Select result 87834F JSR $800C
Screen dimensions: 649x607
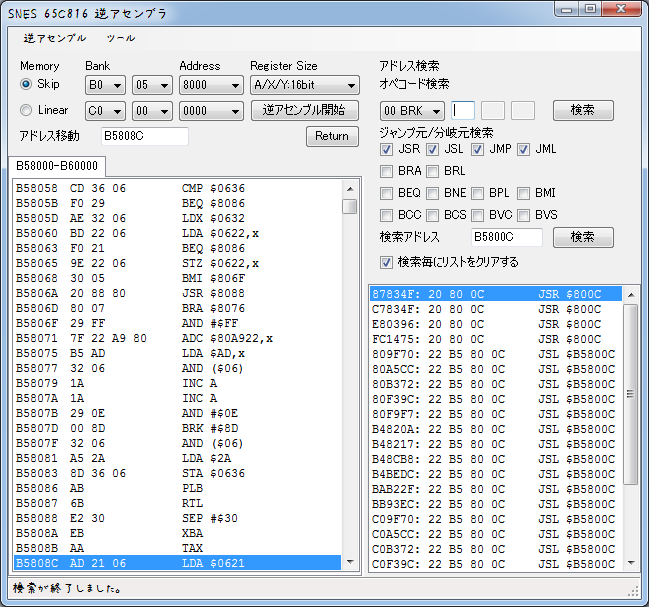(x=496, y=294)
